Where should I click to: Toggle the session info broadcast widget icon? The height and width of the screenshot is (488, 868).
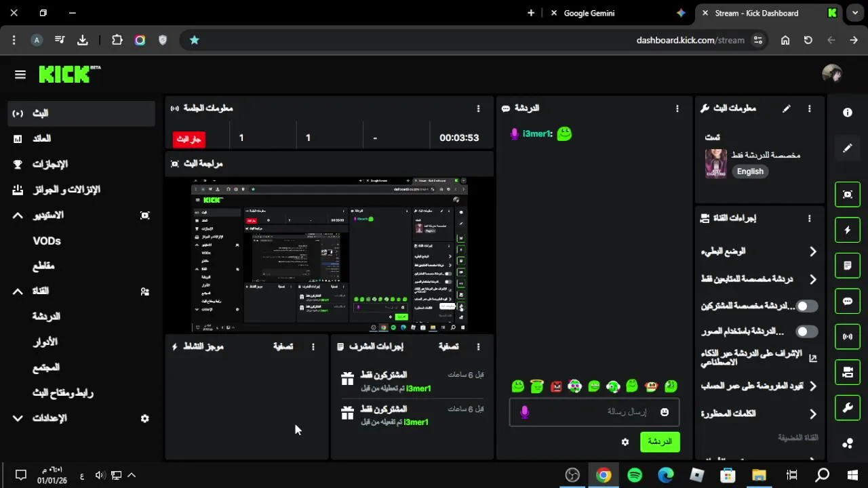(848, 336)
